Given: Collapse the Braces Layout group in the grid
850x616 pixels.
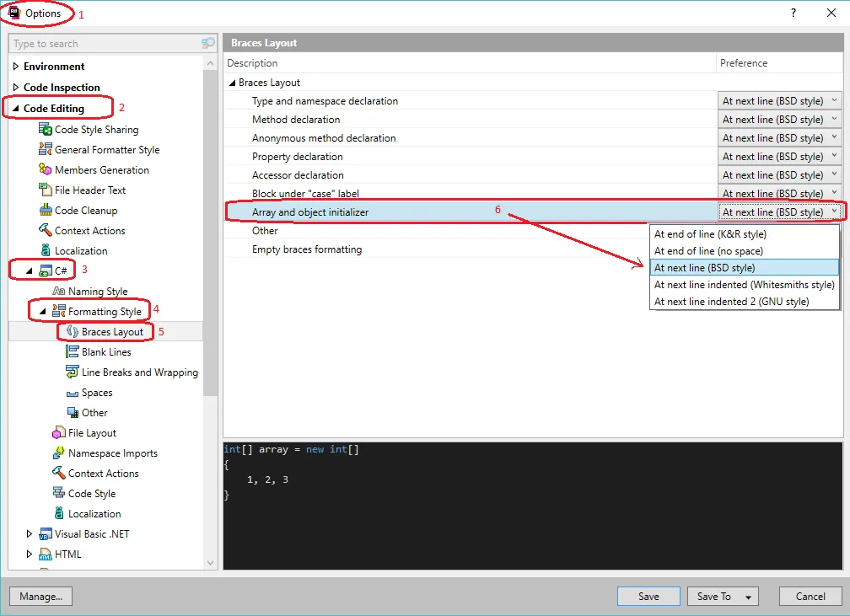Looking at the screenshot, I should 233,83.
